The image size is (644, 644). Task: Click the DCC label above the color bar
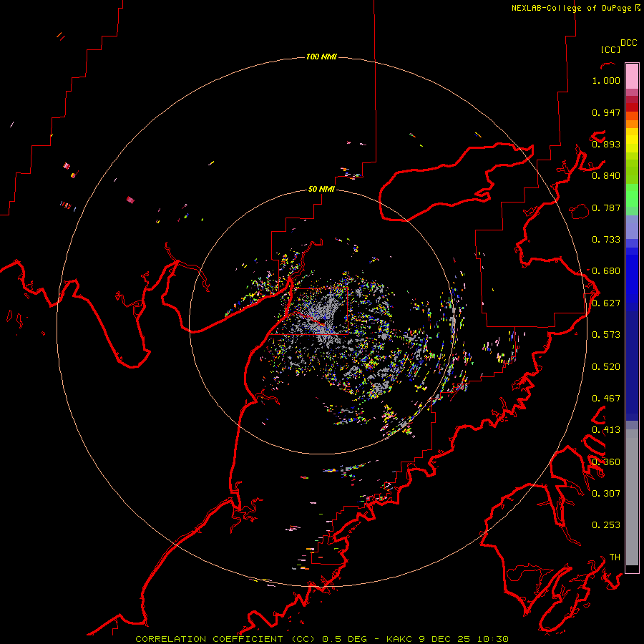tap(629, 43)
